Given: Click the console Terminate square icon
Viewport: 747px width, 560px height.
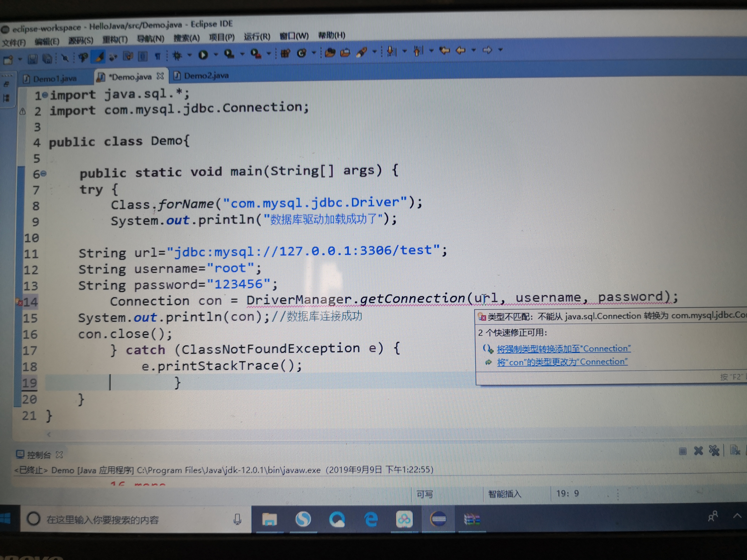Looking at the screenshot, I should pyautogui.click(x=682, y=451).
